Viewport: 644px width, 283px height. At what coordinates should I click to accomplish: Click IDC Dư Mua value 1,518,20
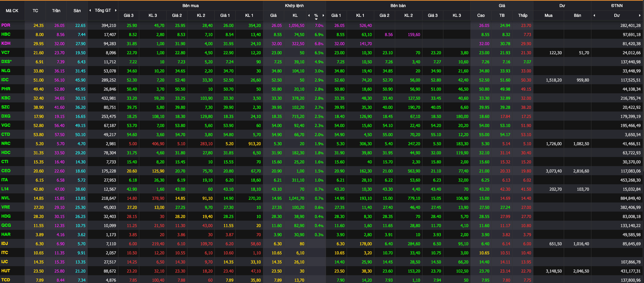(554, 80)
